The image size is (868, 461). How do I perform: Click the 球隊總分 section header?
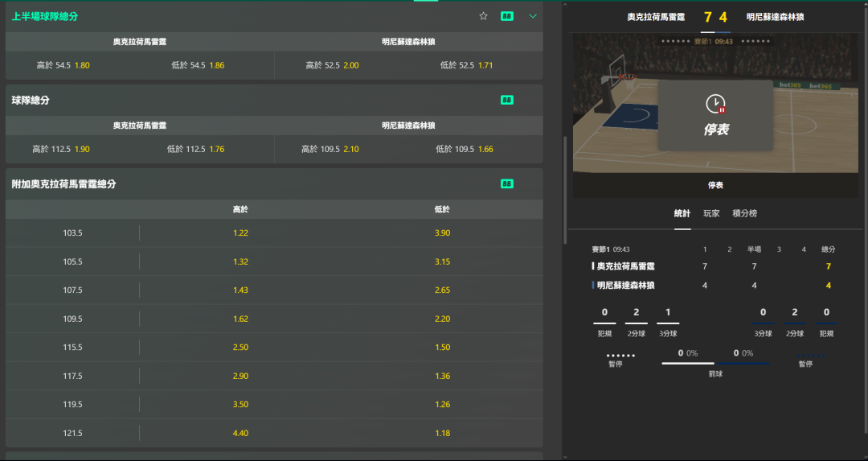274,101
